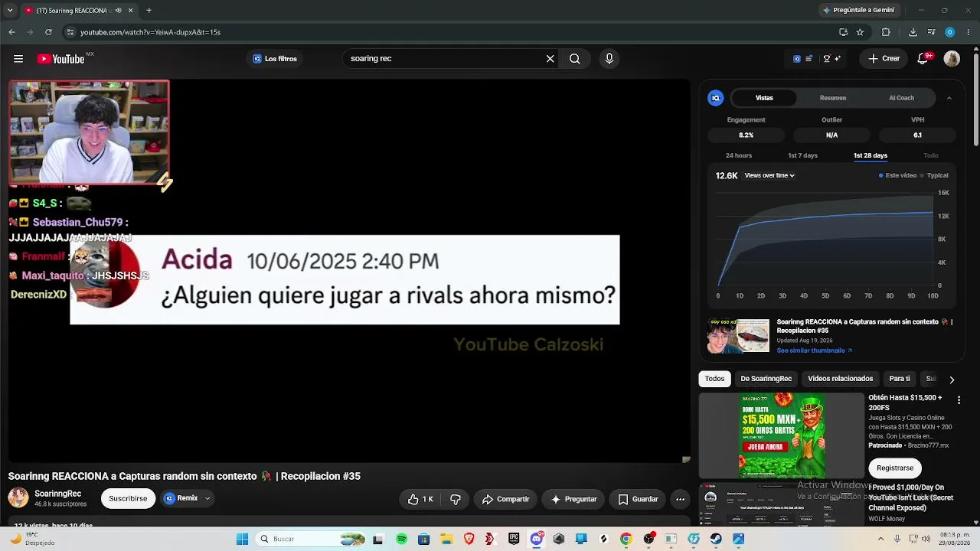This screenshot has height=551, width=980.
Task: Switch to the AI Coach tab
Action: [x=901, y=98]
